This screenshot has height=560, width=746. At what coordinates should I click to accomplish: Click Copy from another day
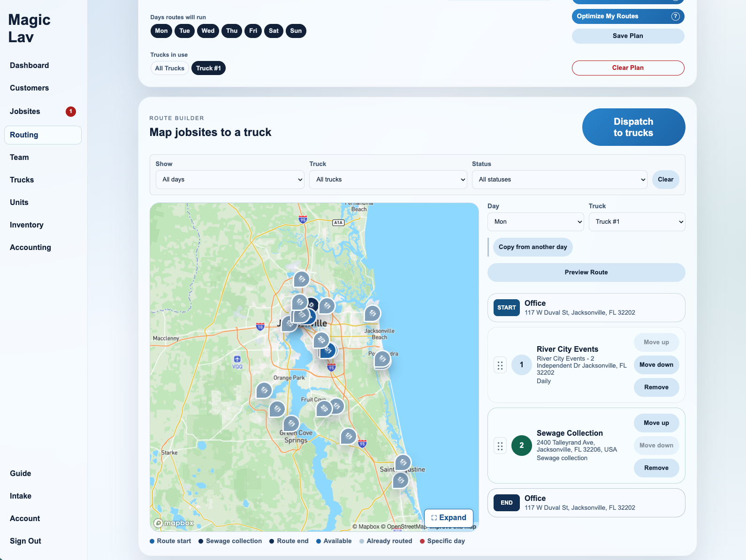pyautogui.click(x=533, y=247)
